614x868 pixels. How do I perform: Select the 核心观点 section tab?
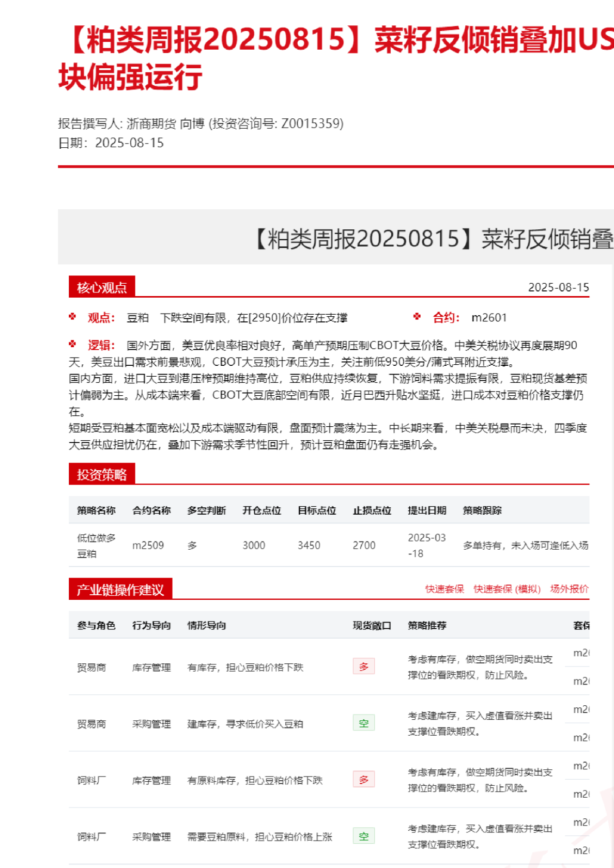click(102, 287)
